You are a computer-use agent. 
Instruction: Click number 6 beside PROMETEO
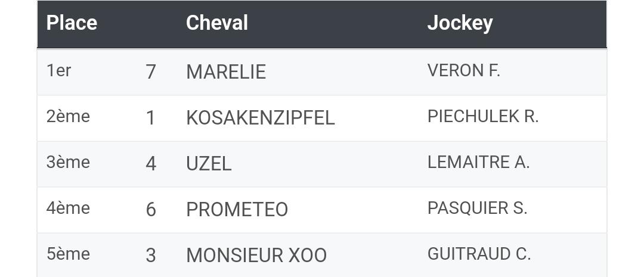tap(151, 210)
